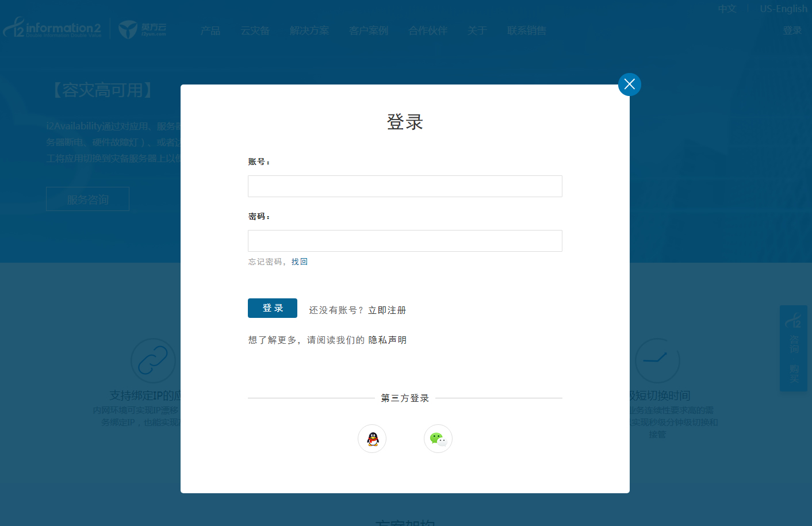Screen dimensions: 812x526
Task: Click the 密码： field label
Action: point(259,216)
